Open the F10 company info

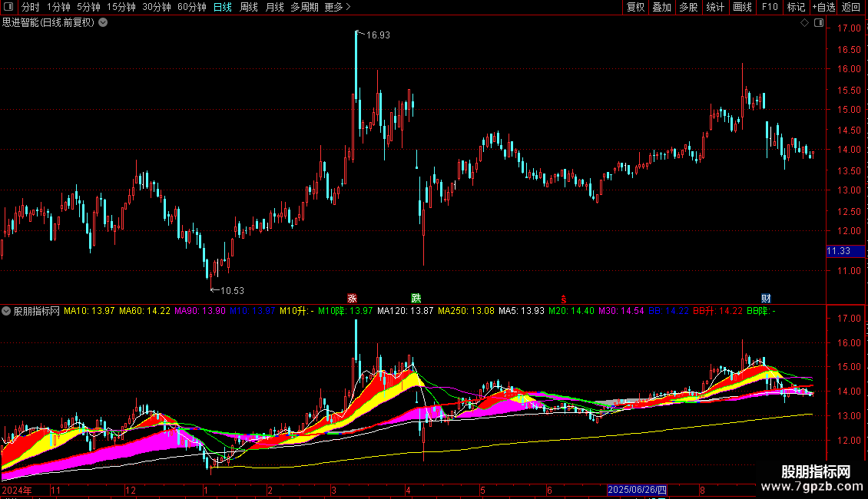770,7
